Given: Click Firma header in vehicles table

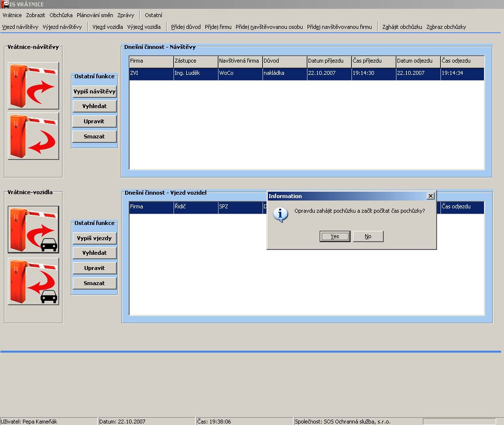Looking at the screenshot, I should (x=152, y=207).
